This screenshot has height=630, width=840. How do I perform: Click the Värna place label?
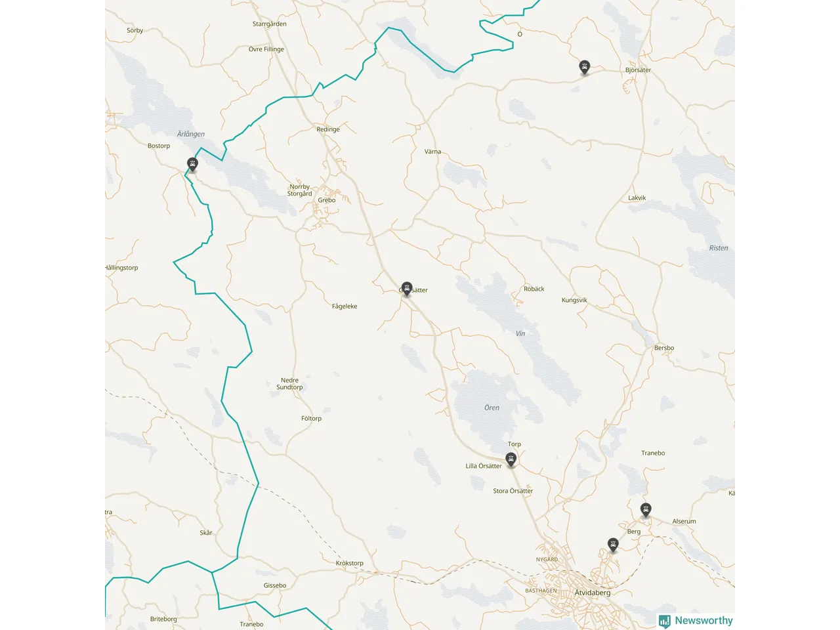coord(432,152)
